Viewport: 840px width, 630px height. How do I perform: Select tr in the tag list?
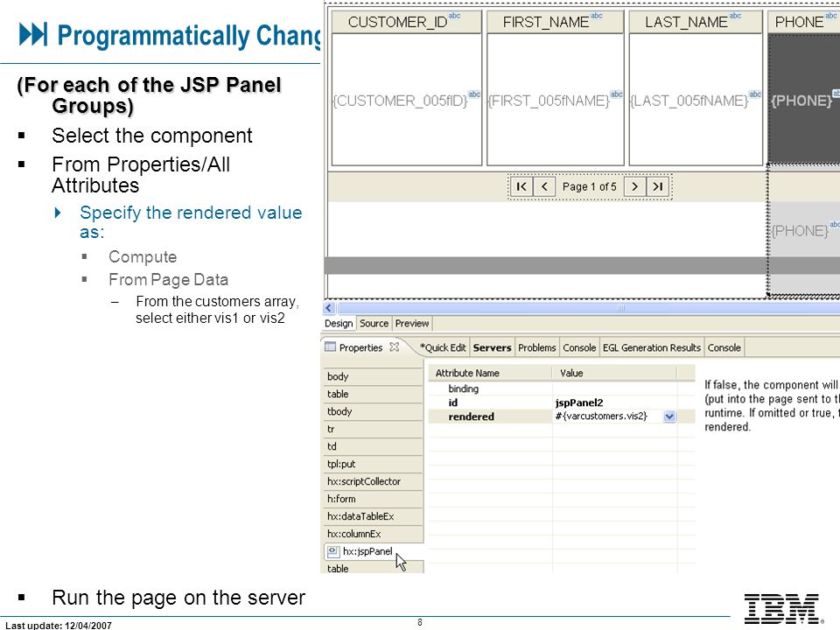coord(374,429)
